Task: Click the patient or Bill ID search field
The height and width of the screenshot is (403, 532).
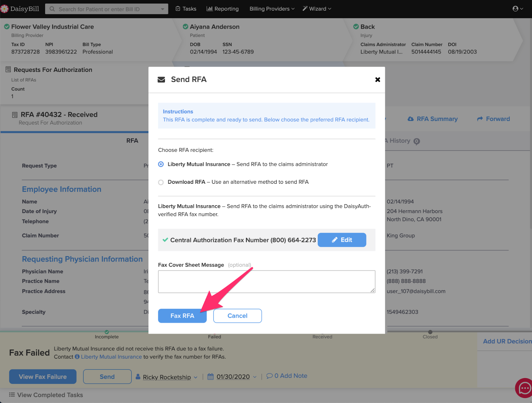Action: (106, 9)
